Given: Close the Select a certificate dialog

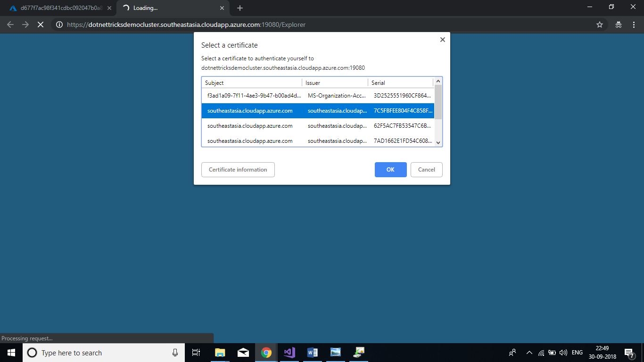Looking at the screenshot, I should pos(442,40).
